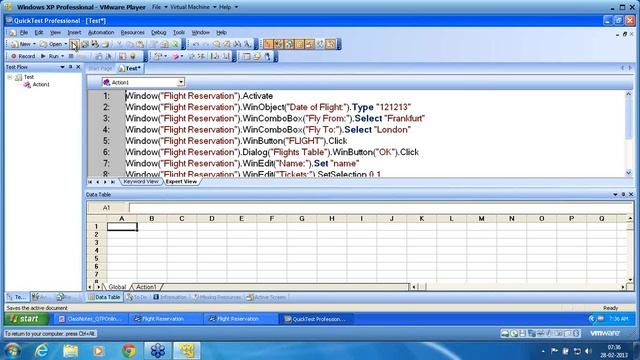Viewport: 640px width, 360px height.
Task: Click the volume speaker tray icon
Action: point(588,351)
